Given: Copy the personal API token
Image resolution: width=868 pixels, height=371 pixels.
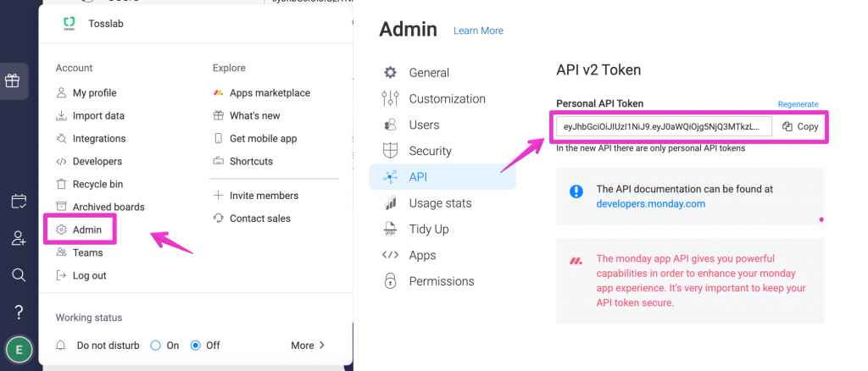Looking at the screenshot, I should pos(800,126).
